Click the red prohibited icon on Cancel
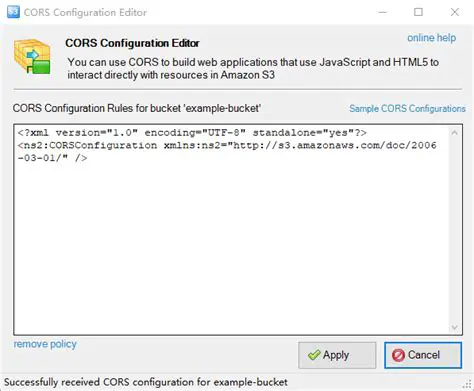Screen dimensions: 474x391 tap(398, 355)
